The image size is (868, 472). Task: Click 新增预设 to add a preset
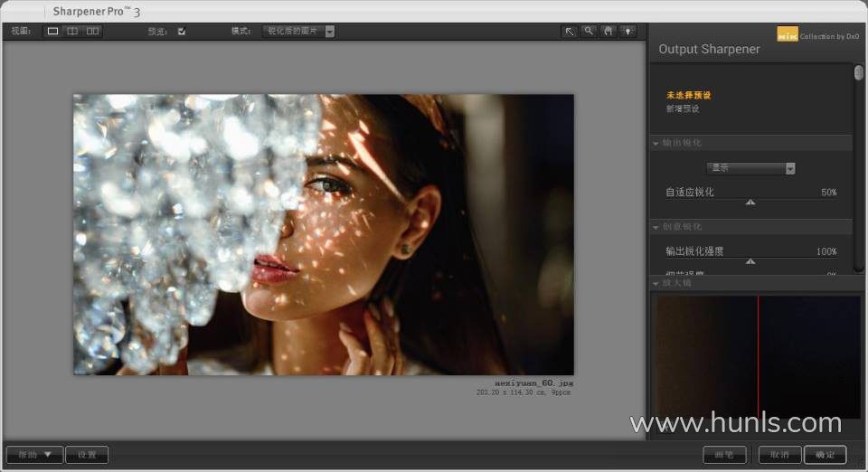pos(683,109)
